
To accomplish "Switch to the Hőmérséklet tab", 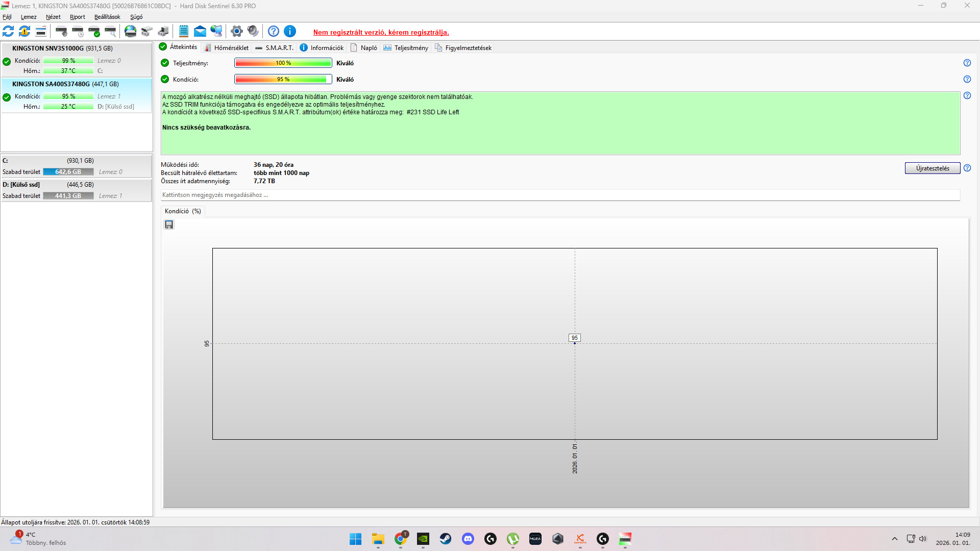I will click(227, 48).
